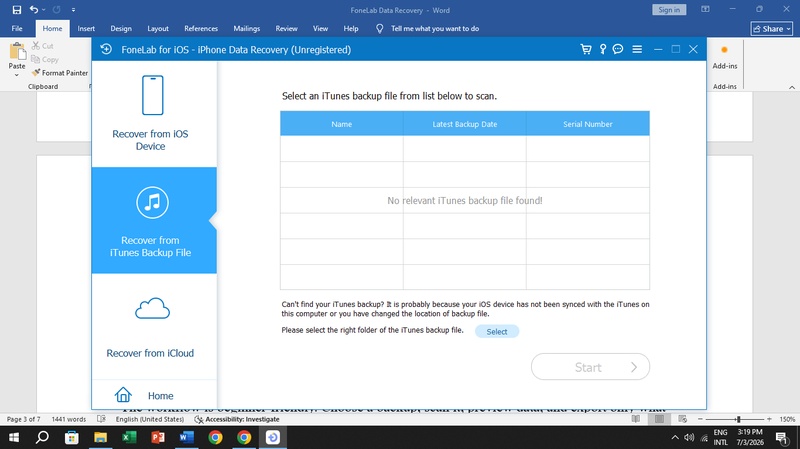Select Recover from iOS Device phone icon
The image size is (800, 449).
[x=153, y=95]
